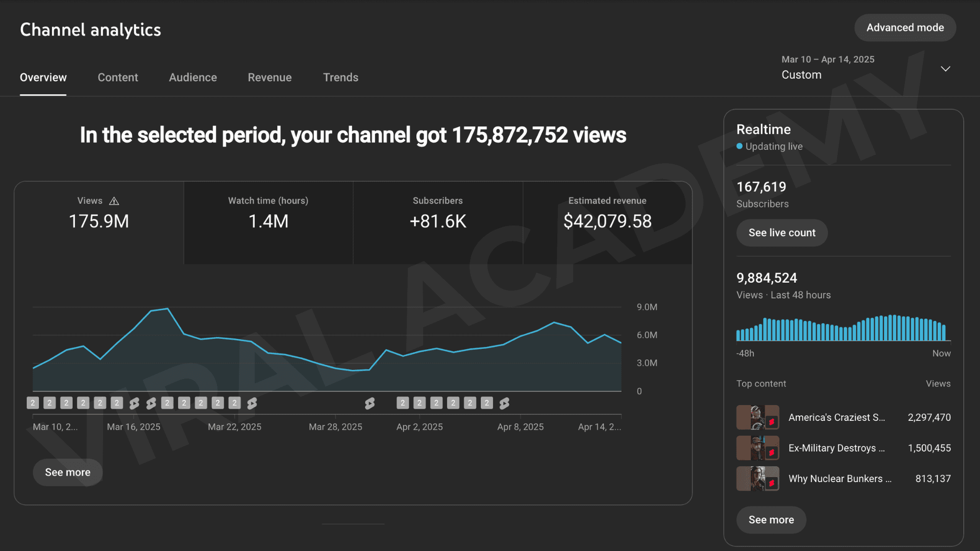Click the warning triangle next to Views
Screen dimensions: 980x551
114,201
